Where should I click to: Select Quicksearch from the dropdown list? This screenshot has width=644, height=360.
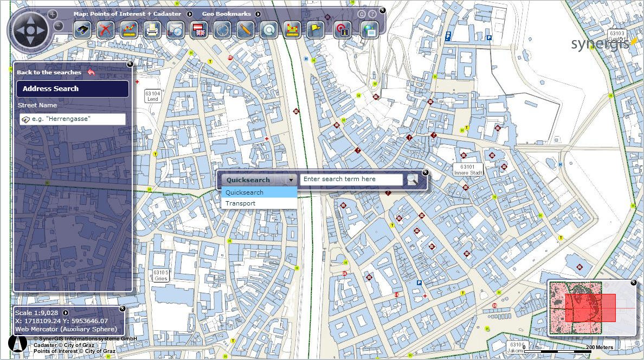[x=243, y=192]
